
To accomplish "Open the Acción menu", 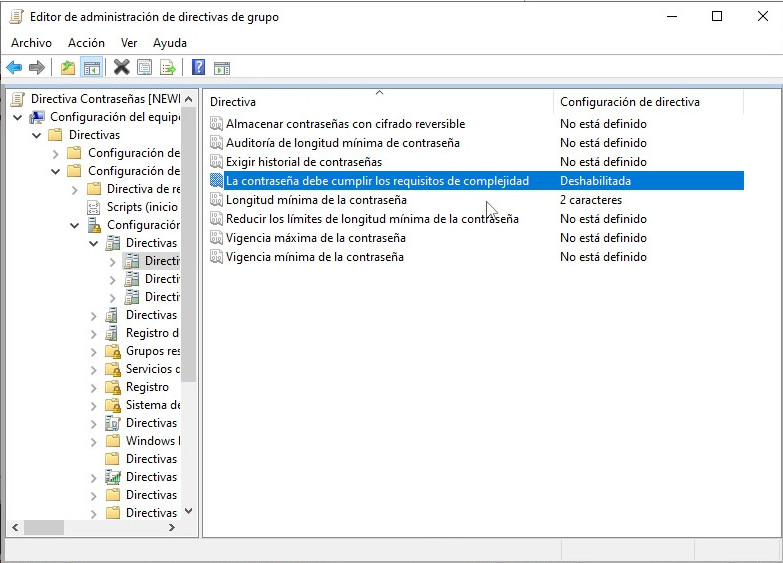I will tap(86, 43).
